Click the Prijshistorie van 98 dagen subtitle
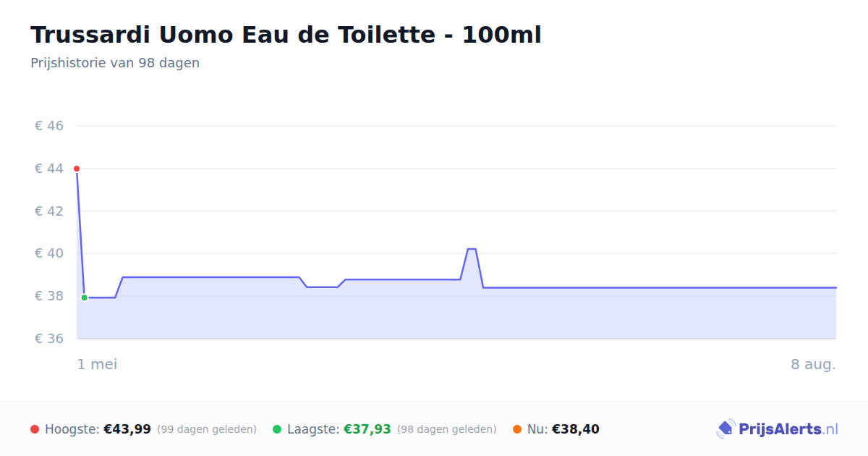This screenshot has height=456, width=868. 115,63
